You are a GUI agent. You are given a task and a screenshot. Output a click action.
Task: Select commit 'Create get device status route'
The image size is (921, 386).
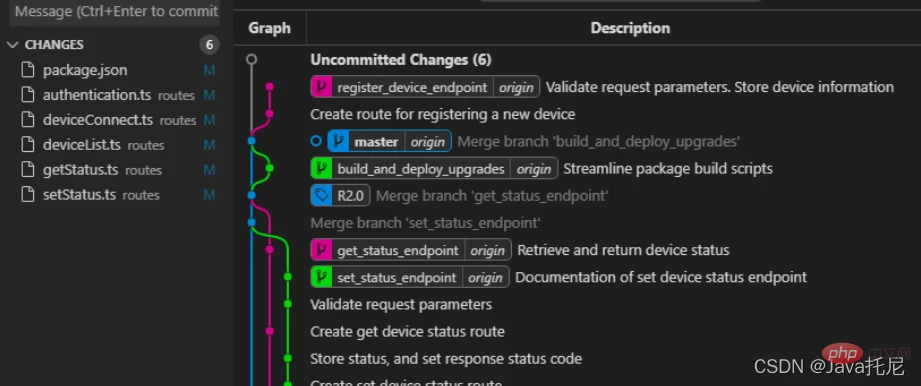click(x=407, y=331)
